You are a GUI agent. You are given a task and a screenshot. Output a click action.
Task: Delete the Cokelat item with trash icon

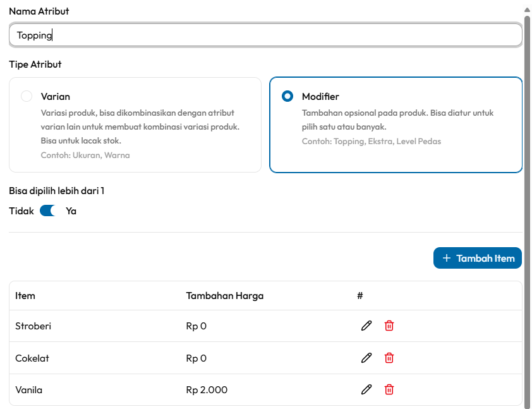click(389, 358)
